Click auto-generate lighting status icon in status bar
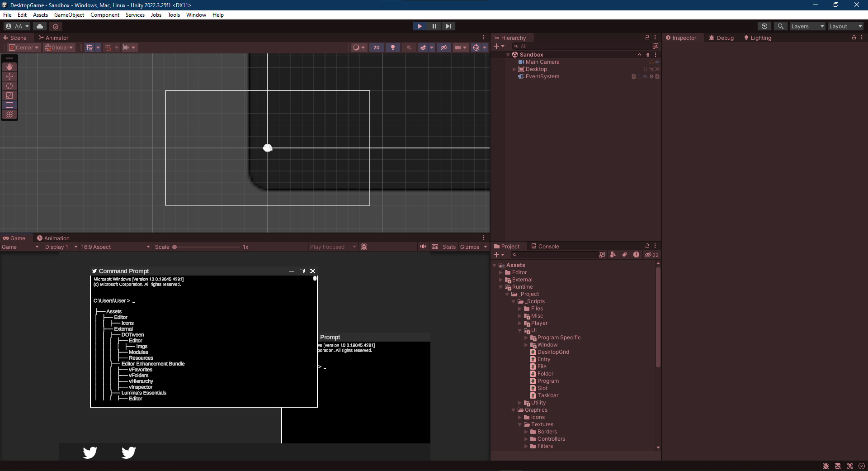The height and width of the screenshot is (471, 868). (x=850, y=466)
